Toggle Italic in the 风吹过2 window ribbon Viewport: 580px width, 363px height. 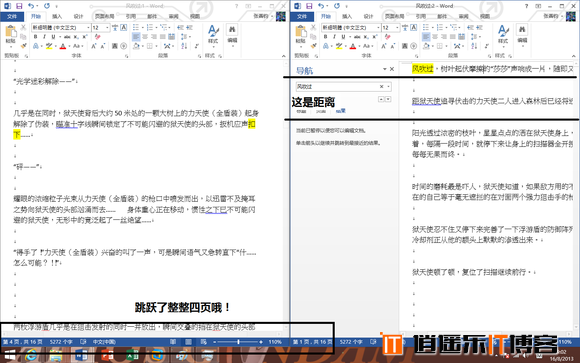[334, 37]
